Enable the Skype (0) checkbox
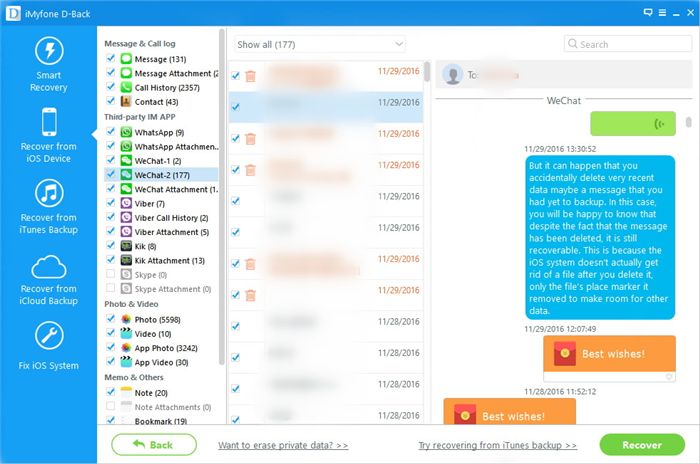This screenshot has width=700, height=464. pyautogui.click(x=111, y=274)
